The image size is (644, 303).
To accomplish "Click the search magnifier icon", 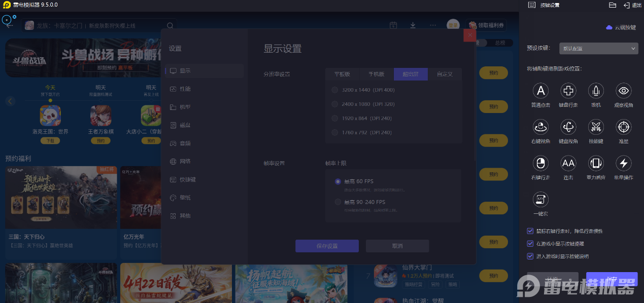I will pos(170,25).
